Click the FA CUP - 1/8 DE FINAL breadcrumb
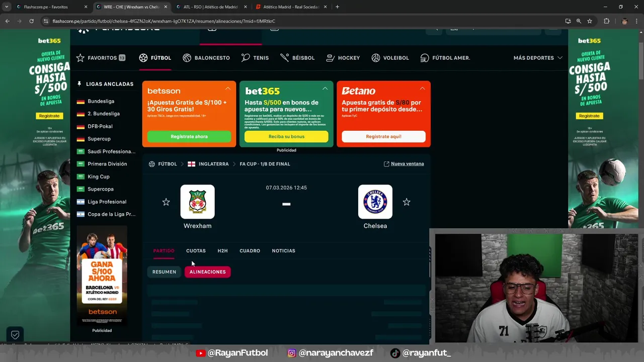The height and width of the screenshot is (362, 644). point(265,164)
